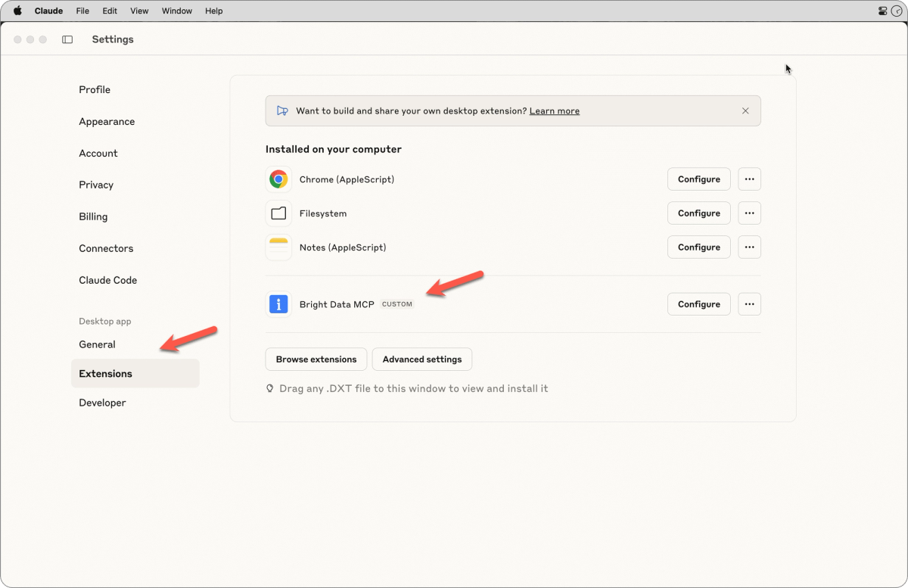The width and height of the screenshot is (908, 588).
Task: Click the CUSTOM badge beside Bright Data MCP
Action: tap(397, 304)
